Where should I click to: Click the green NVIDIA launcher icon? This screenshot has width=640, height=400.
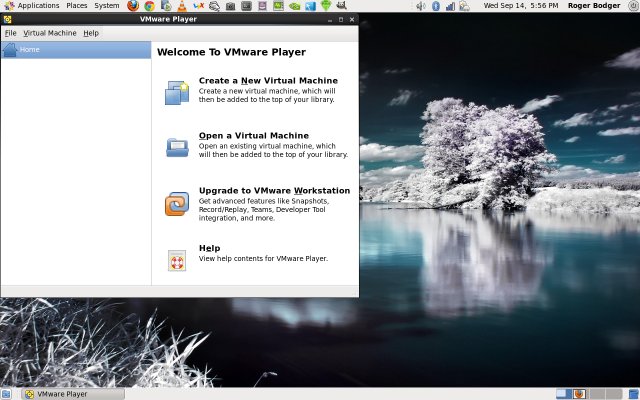(294, 6)
